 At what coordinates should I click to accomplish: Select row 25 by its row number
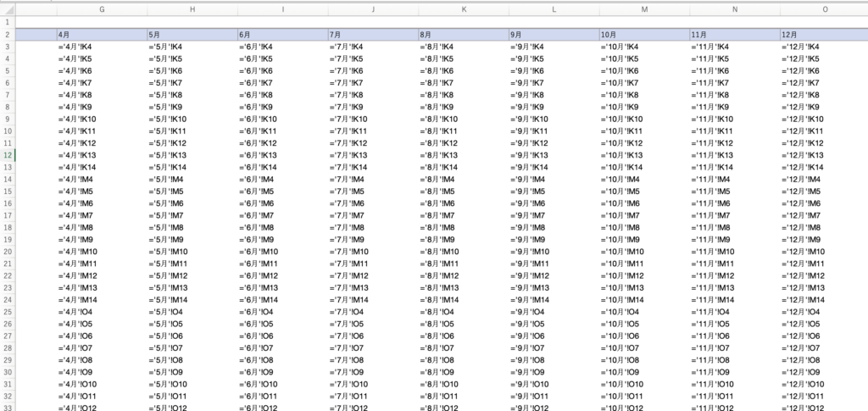8,312
